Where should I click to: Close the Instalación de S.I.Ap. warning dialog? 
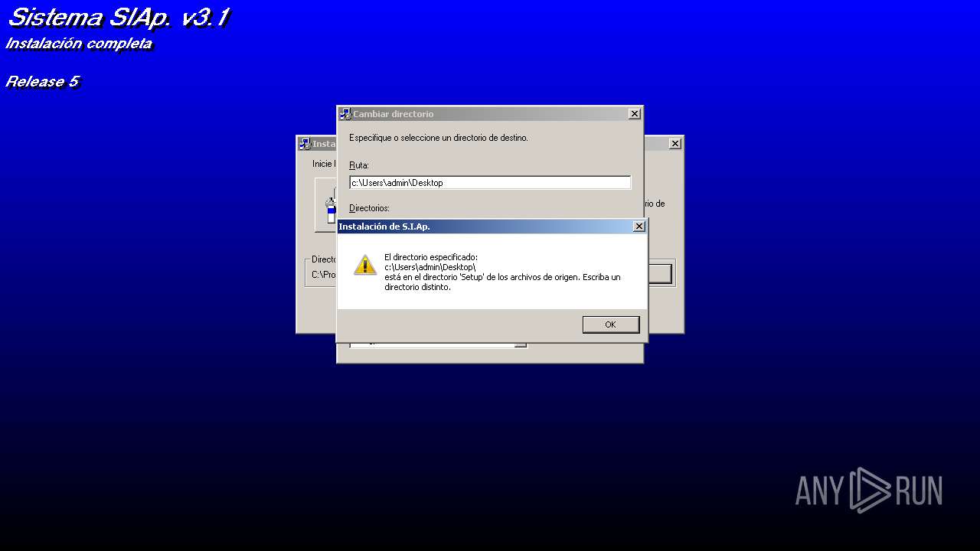[639, 227]
